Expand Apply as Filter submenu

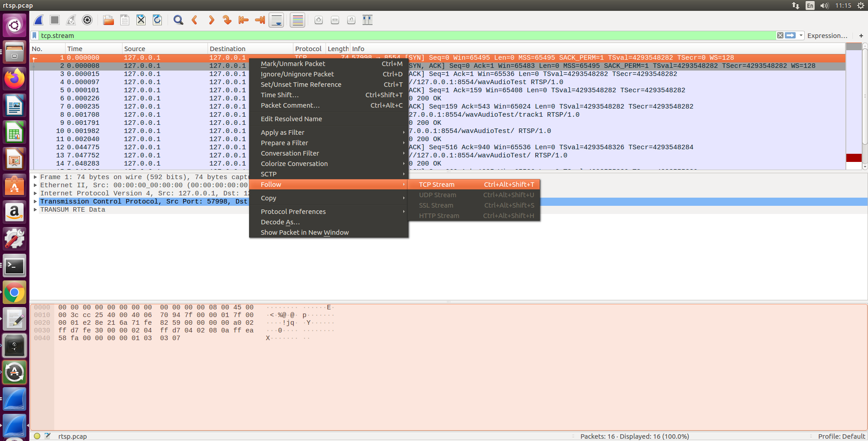pyautogui.click(x=329, y=133)
